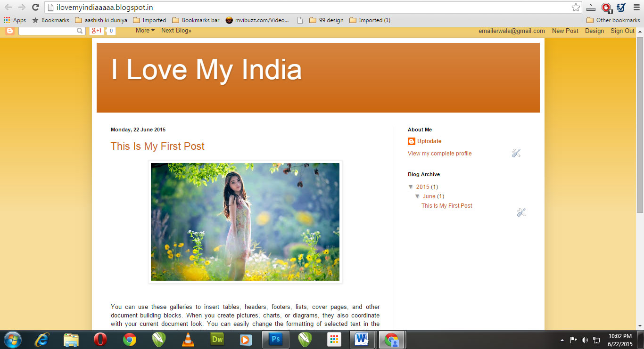Click the volume speaker tray icon
Viewport: 644px width, 349px height.
point(585,340)
